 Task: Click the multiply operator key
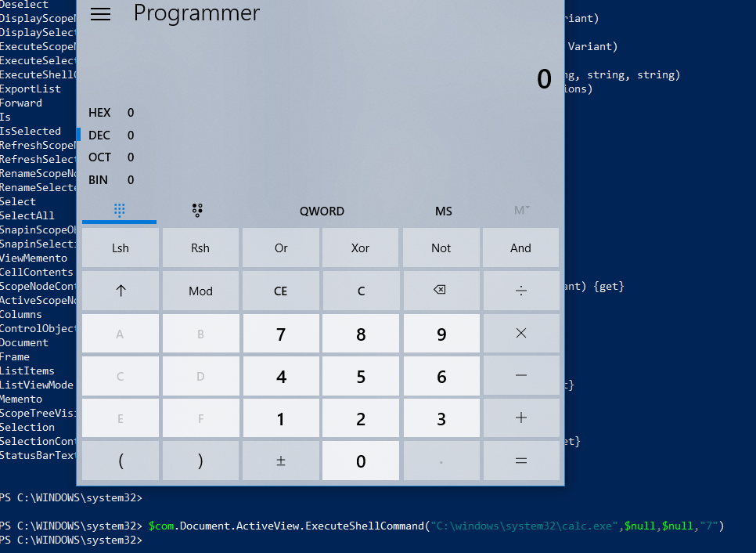(x=520, y=333)
